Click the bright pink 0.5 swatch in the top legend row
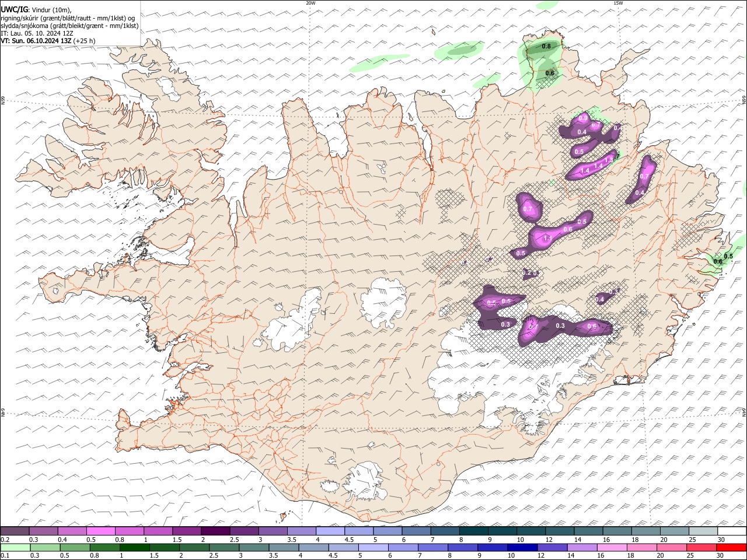 (x=100, y=531)
